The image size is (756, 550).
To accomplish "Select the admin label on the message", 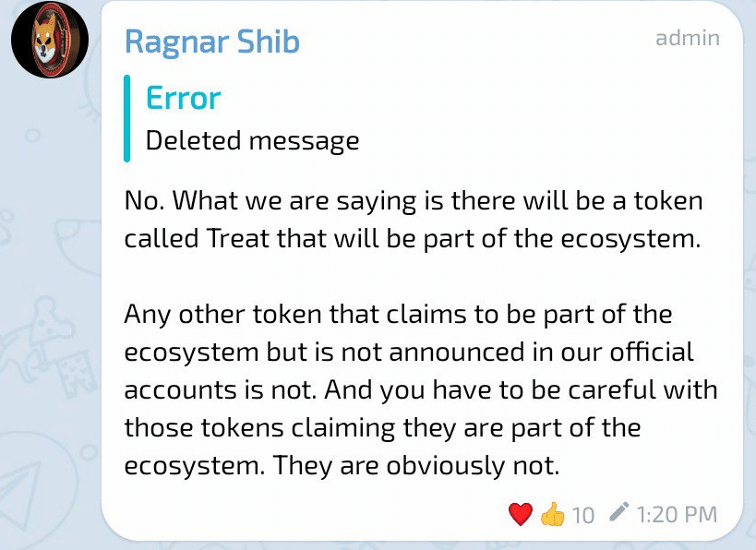I will pyautogui.click(x=688, y=38).
